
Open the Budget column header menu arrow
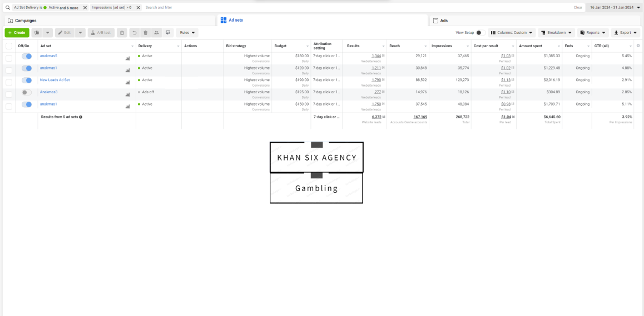pos(308,46)
